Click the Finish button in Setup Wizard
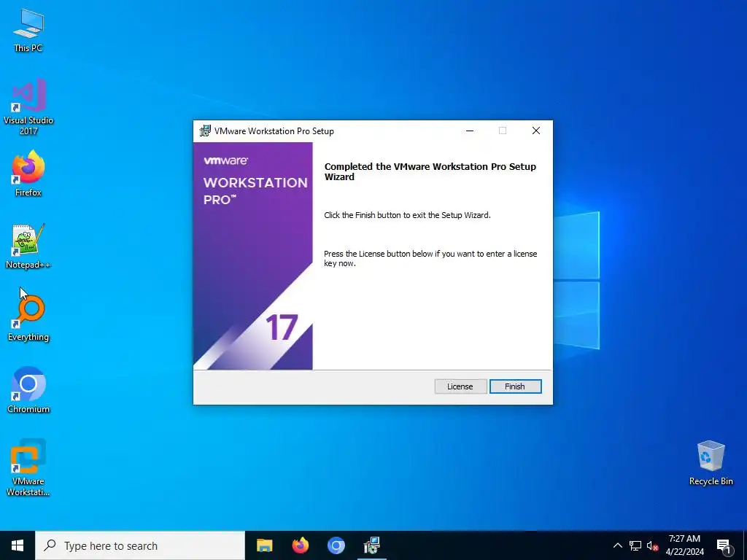Viewport: 747px width, 560px height. (516, 386)
